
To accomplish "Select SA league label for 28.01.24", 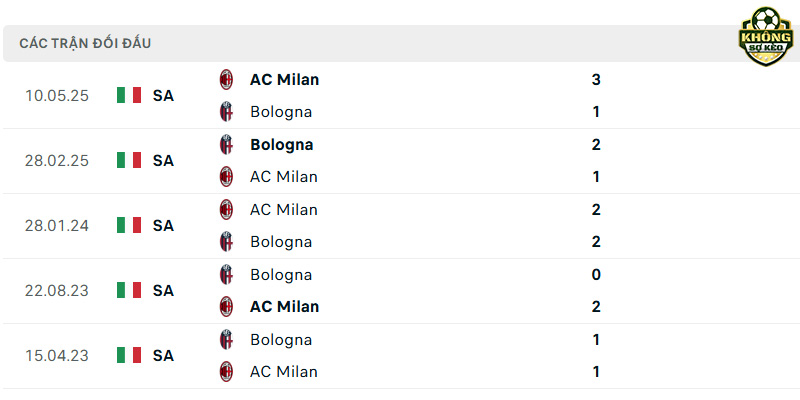I will 163,226.
